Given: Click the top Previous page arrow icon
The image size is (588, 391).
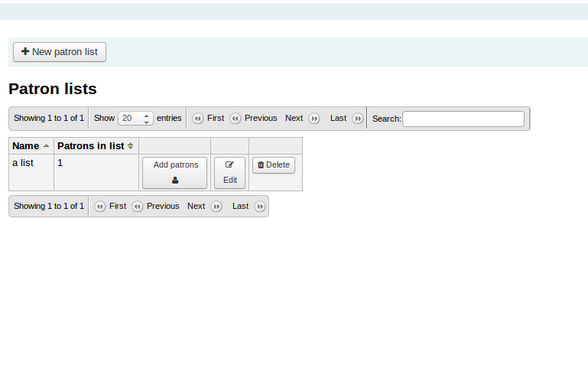Looking at the screenshot, I should [x=236, y=119].
